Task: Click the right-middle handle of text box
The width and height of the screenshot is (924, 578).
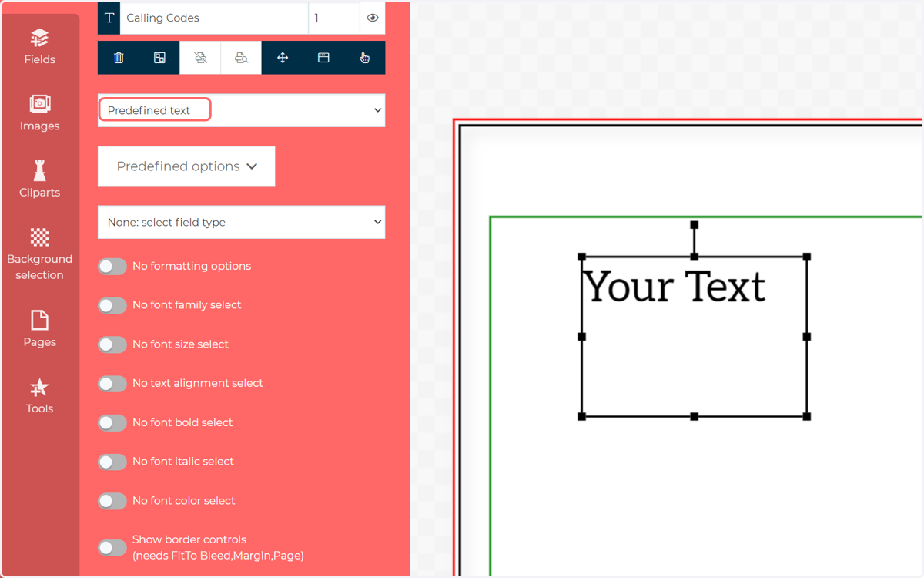Action: [807, 337]
